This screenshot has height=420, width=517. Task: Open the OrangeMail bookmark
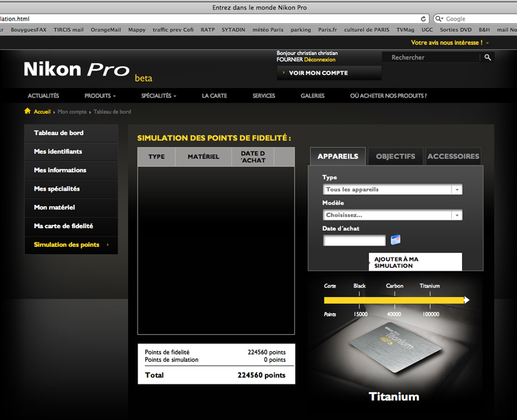[106, 30]
